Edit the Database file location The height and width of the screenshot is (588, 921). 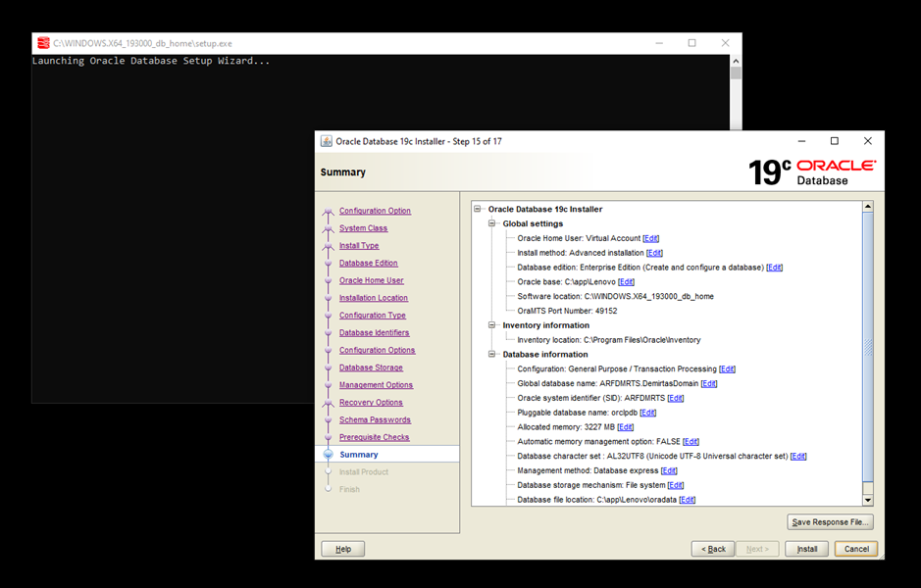click(x=688, y=500)
